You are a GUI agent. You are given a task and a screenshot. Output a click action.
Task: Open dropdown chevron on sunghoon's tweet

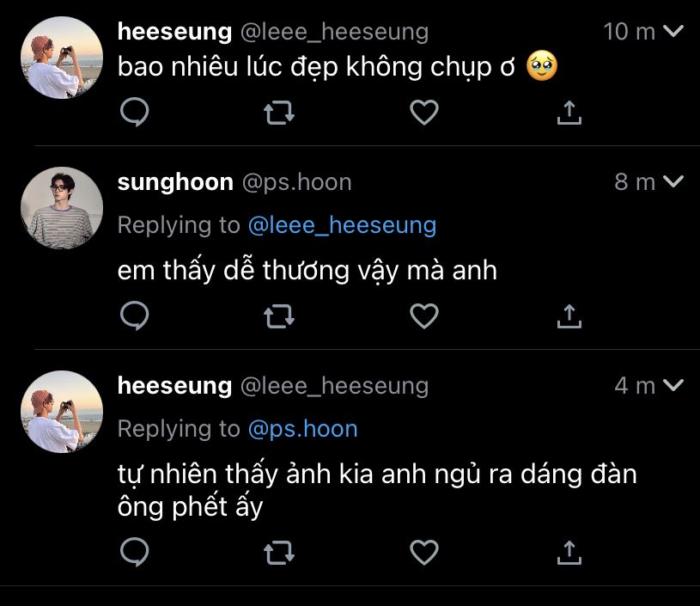[674, 182]
